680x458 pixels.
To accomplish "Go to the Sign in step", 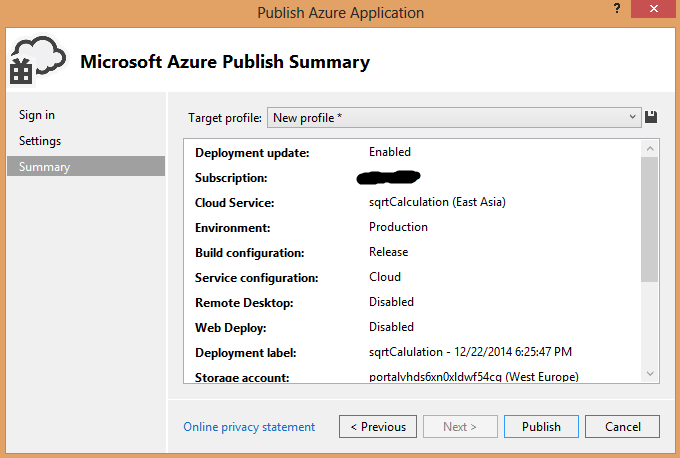I will (37, 115).
